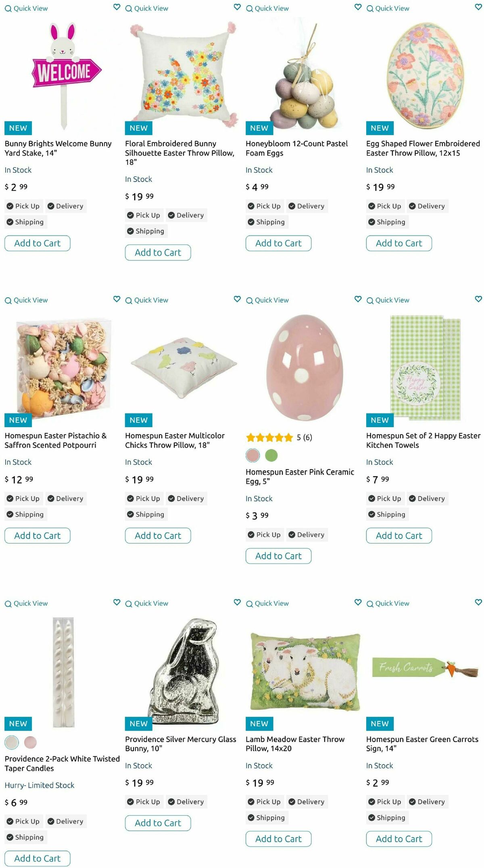
Task: Add Happy Easter Kitchen Towels to cart
Action: point(399,536)
